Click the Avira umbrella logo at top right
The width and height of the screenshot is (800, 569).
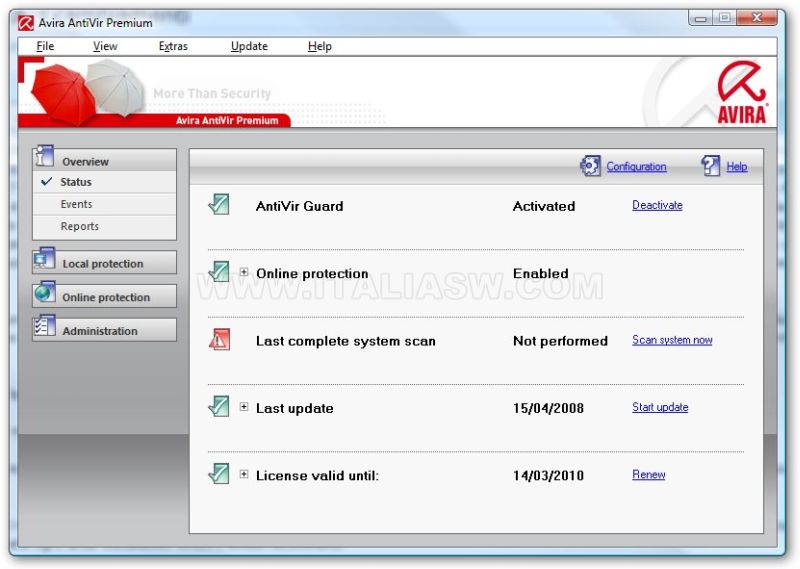pyautogui.click(x=742, y=92)
